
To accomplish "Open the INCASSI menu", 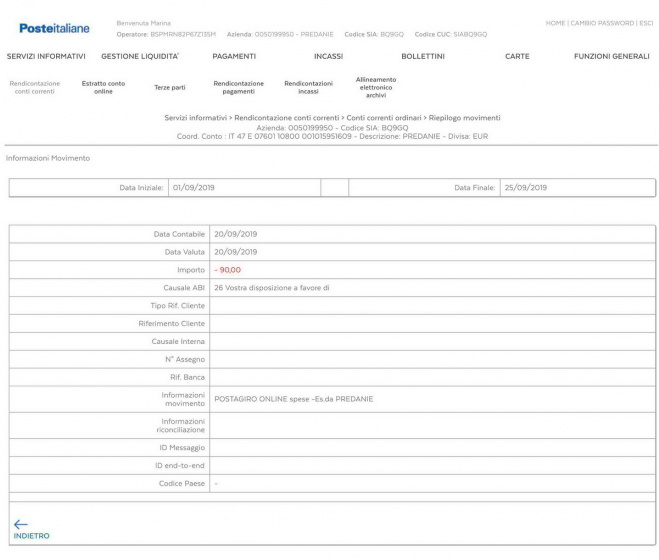I will [329, 56].
